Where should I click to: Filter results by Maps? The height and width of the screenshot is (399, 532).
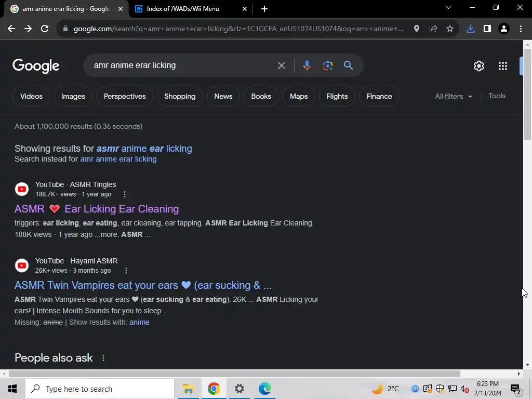pos(299,96)
